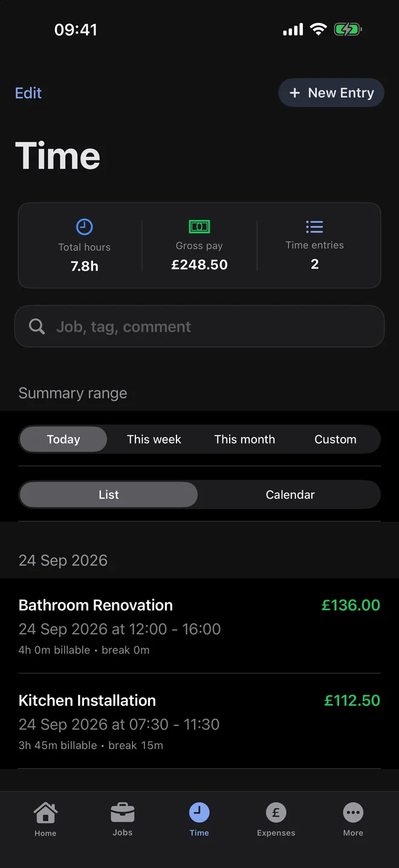Tap the Edit link

point(28,93)
